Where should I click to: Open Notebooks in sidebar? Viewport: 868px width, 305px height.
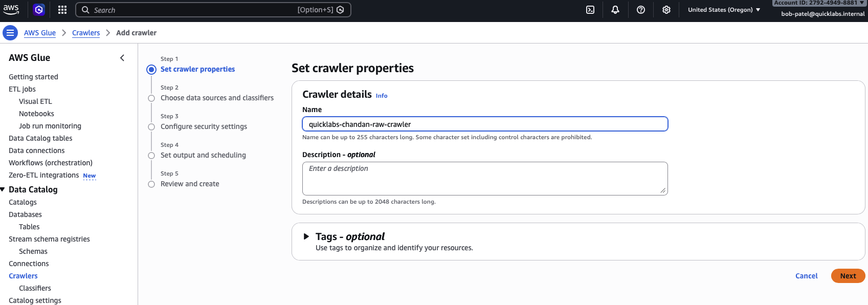[36, 114]
